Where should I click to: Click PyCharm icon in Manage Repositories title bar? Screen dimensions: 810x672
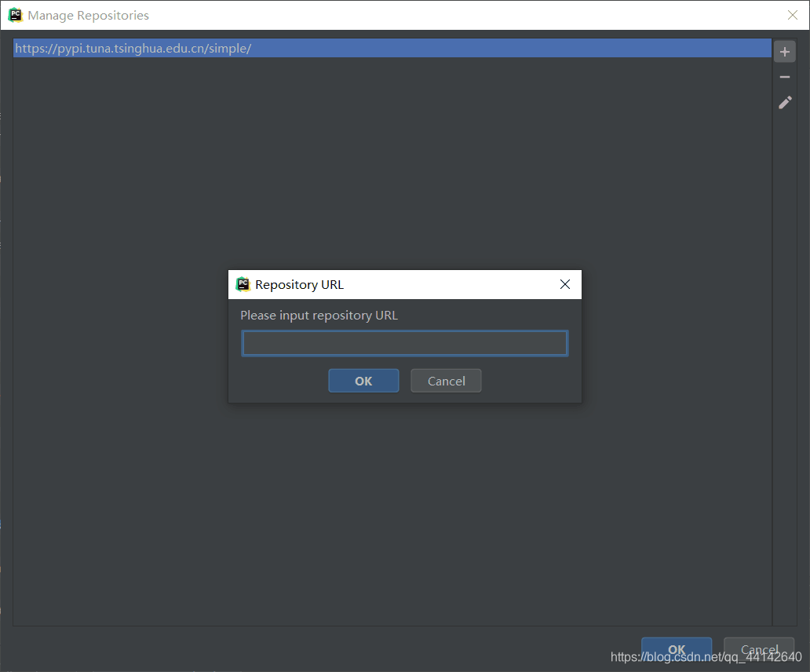pyautogui.click(x=16, y=15)
